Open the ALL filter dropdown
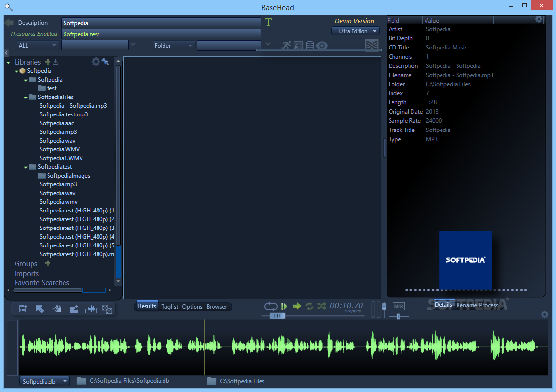The height and width of the screenshot is (392, 556). coord(37,46)
